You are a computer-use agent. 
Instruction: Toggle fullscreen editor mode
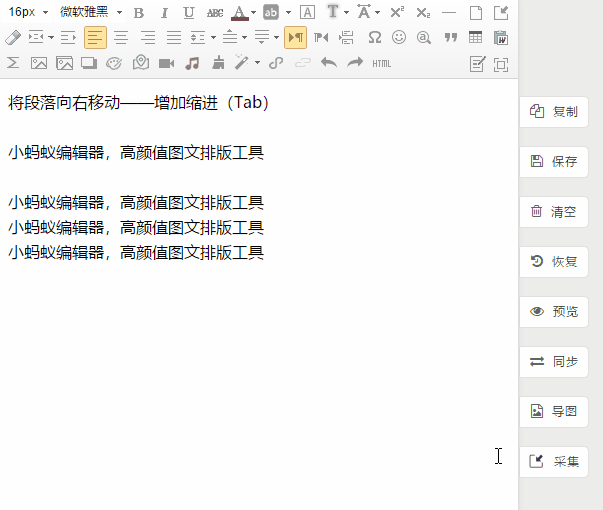(501, 64)
